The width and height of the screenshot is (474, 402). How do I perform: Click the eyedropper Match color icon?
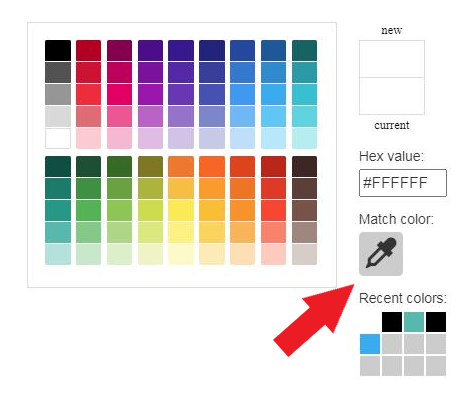[381, 254]
